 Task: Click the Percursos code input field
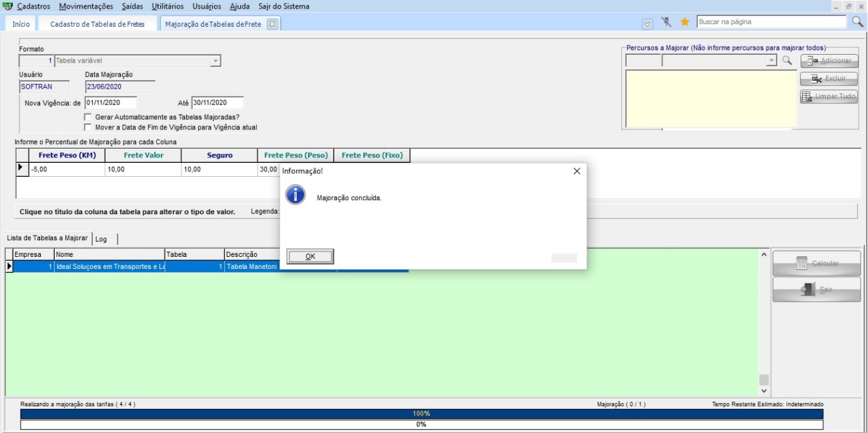click(x=643, y=61)
